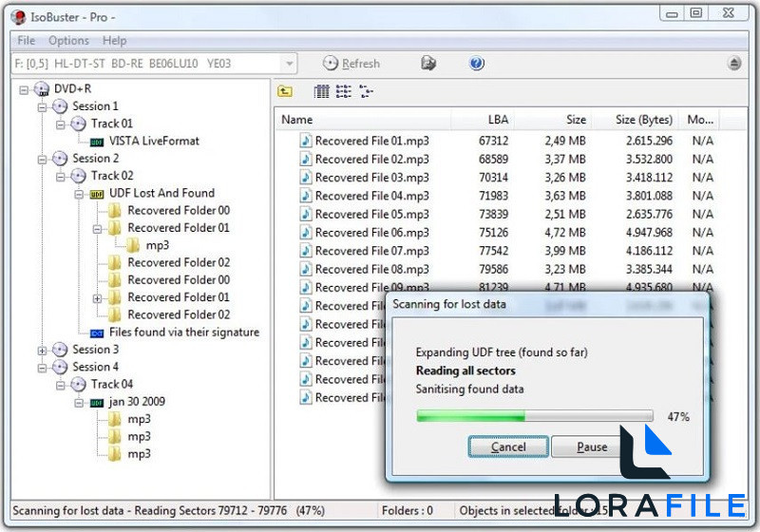Select the Track 02 icon
760x532 pixels.
[x=78, y=176]
